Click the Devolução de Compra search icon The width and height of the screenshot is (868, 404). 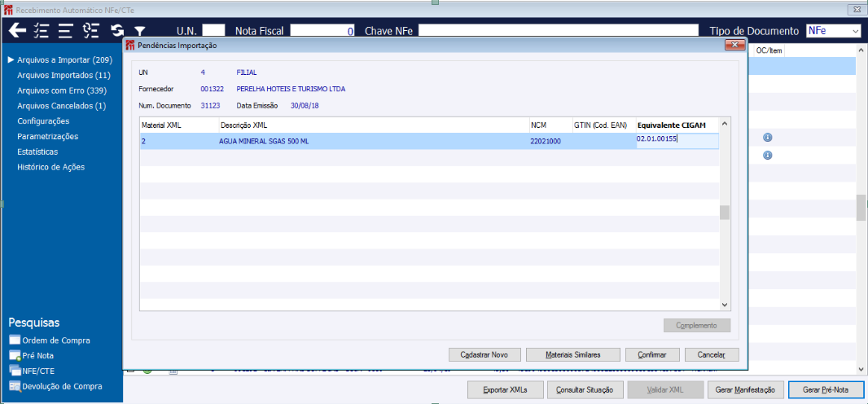tap(15, 386)
